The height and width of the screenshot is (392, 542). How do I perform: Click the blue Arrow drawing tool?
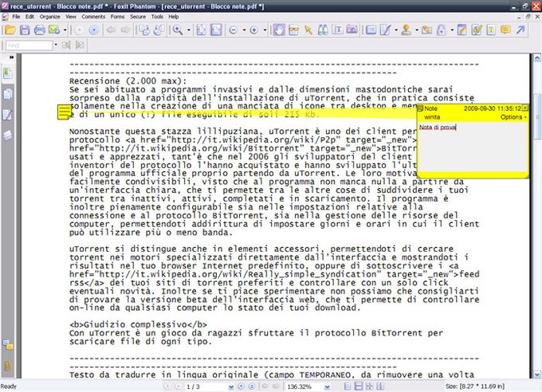pos(520,30)
